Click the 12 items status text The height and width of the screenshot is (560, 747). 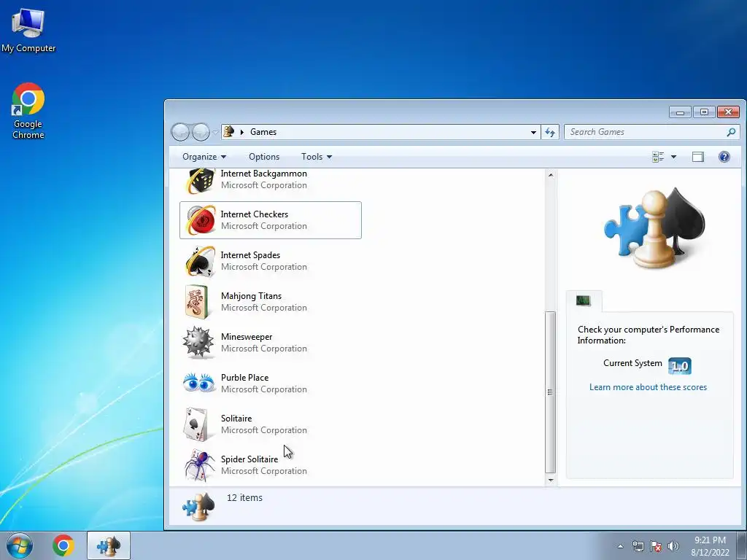(244, 497)
